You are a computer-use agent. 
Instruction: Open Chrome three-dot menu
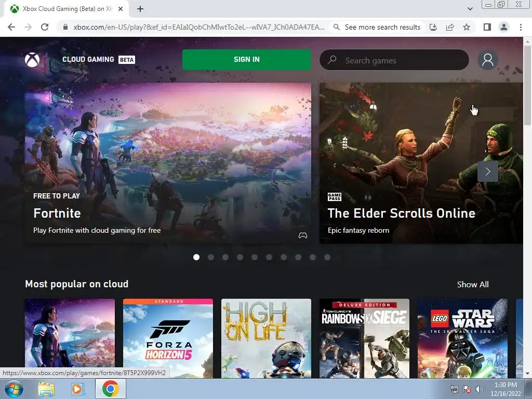pos(521,27)
